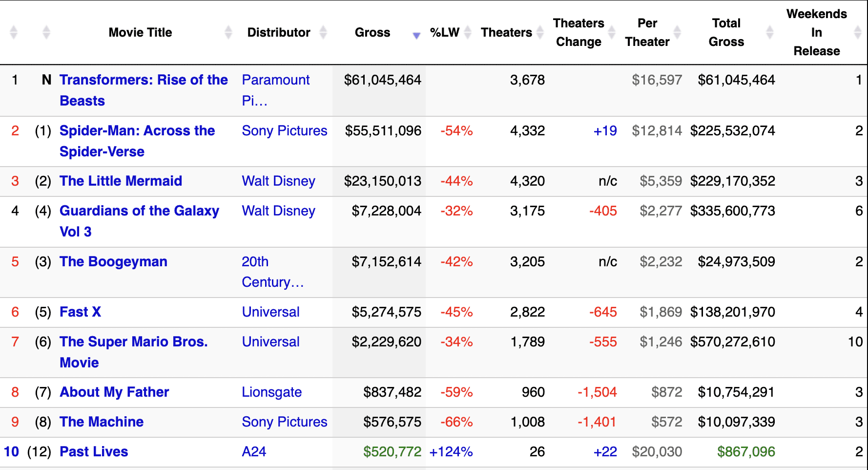Click %LW column sort arrows
The image size is (868, 470).
(x=468, y=32)
